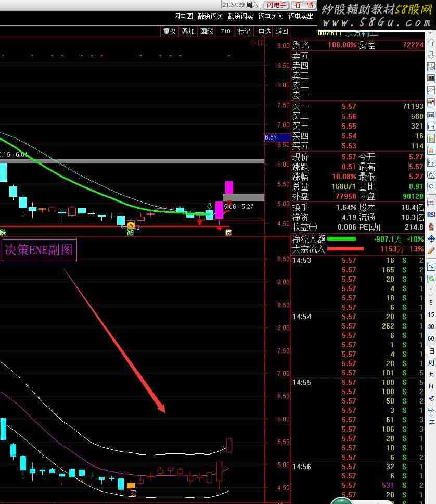The width and height of the screenshot is (436, 504).
Task: Select the RSI indicator icon
Action: (x=431, y=215)
